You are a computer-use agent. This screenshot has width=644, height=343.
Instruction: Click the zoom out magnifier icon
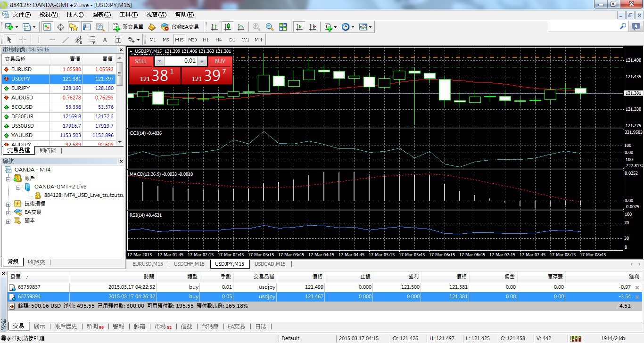click(x=269, y=27)
